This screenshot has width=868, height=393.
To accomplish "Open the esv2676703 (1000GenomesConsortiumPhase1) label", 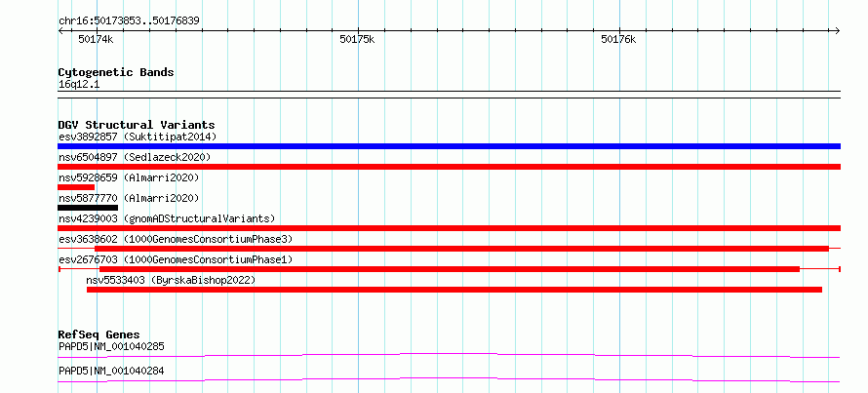I will point(176,259).
